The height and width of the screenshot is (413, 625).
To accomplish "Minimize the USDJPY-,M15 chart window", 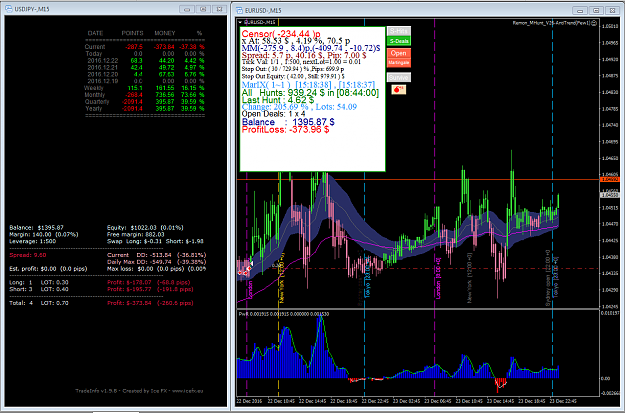I will (x=187, y=9).
